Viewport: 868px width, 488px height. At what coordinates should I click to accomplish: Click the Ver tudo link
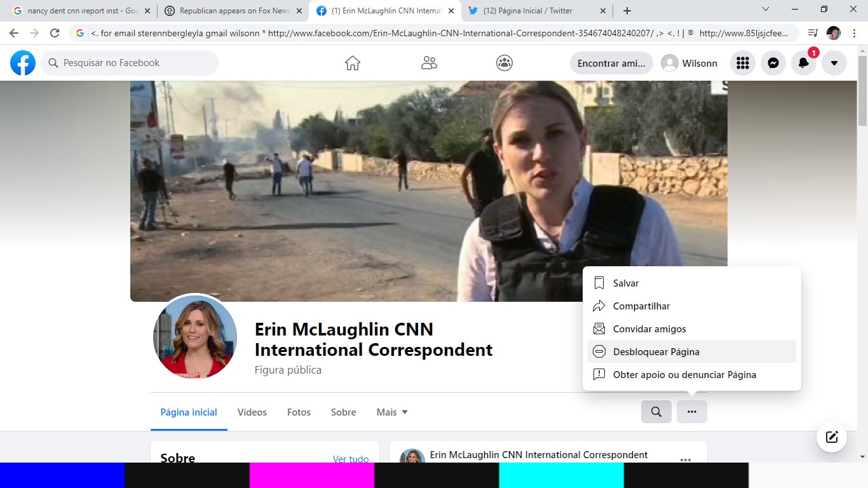[351, 459]
